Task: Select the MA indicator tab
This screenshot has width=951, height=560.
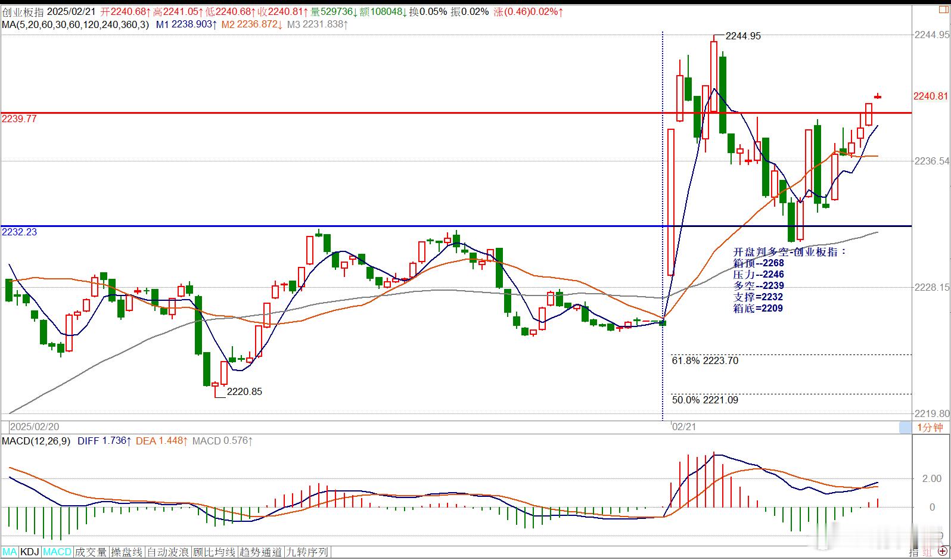Action: (10, 552)
